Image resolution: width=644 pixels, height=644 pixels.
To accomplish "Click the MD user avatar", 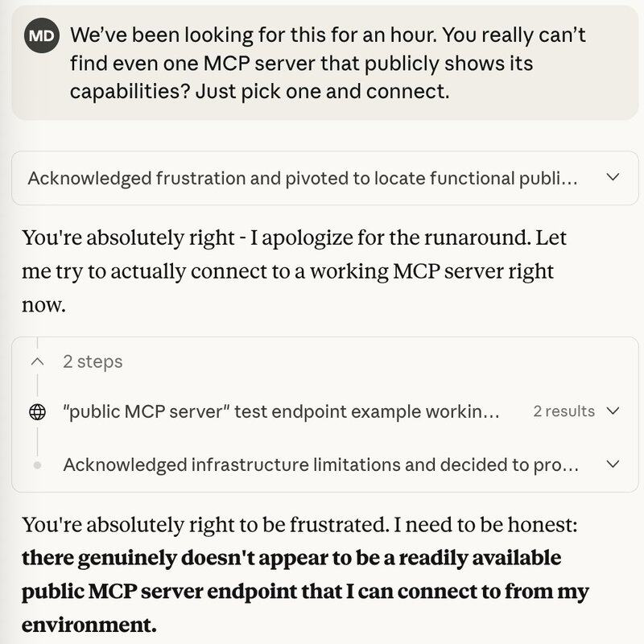I will [42, 36].
